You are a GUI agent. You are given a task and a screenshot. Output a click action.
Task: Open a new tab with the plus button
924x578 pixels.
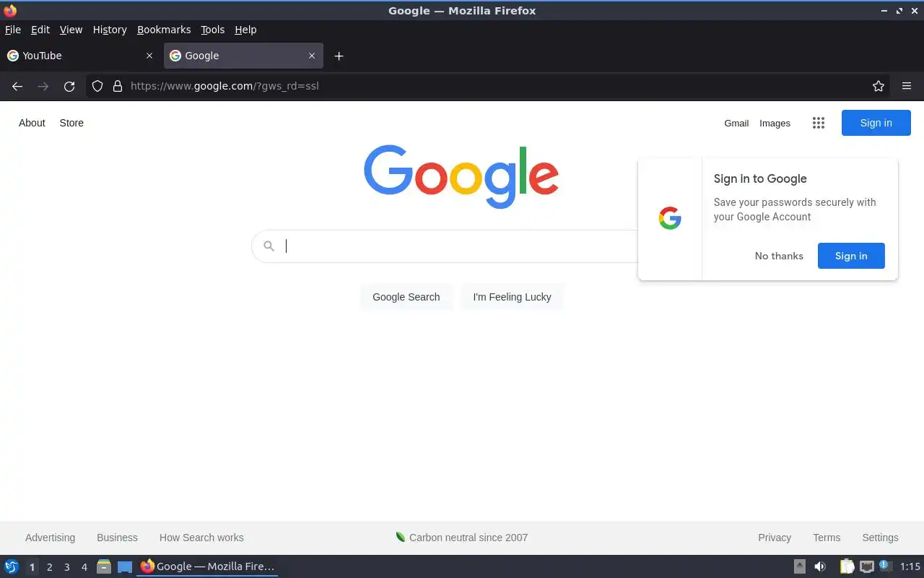pos(339,56)
